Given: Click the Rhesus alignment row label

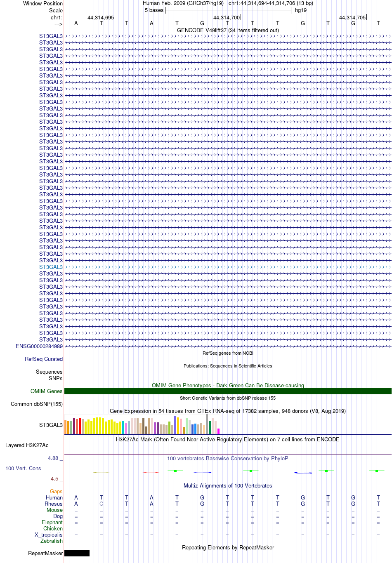Looking at the screenshot, I should pos(54,504).
